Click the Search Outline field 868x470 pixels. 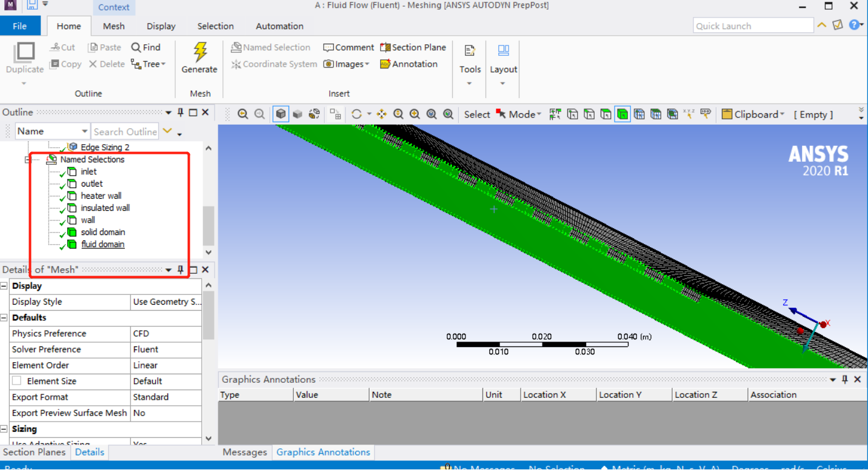tap(125, 131)
